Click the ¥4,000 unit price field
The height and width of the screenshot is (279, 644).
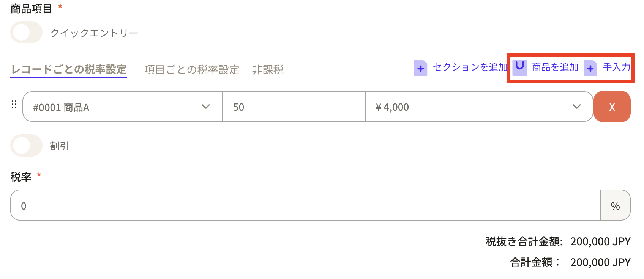click(x=467, y=107)
